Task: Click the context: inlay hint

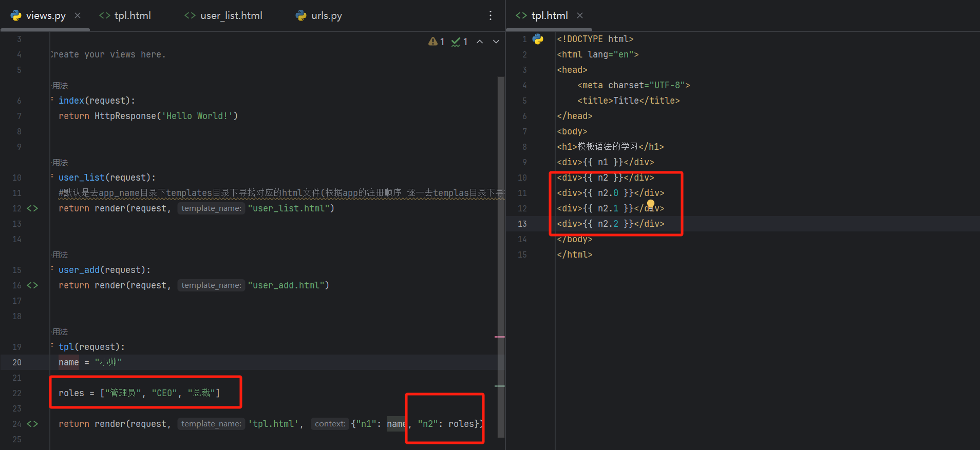Action: 330,424
